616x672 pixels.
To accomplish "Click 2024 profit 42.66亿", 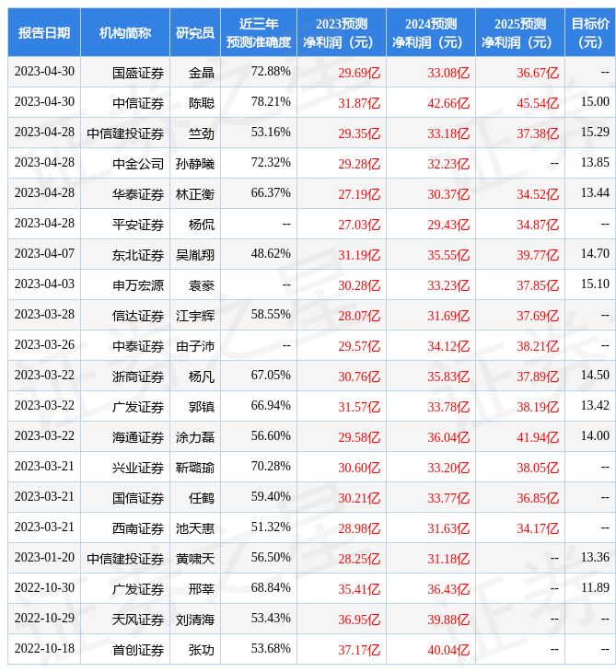I will 448,103.
